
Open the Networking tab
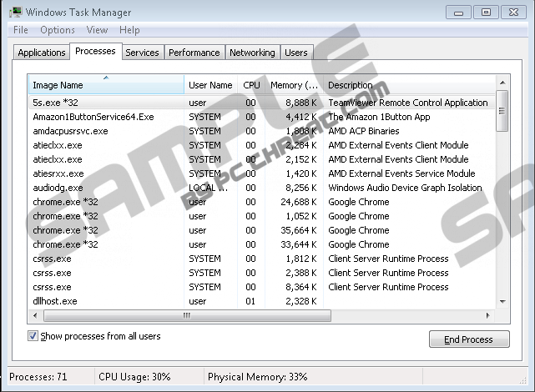point(252,53)
